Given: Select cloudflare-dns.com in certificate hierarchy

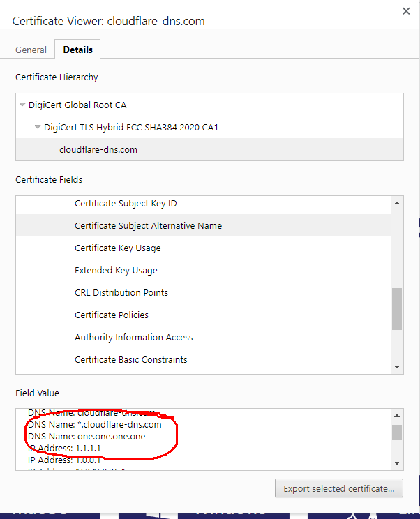Looking at the screenshot, I should (x=209, y=149).
